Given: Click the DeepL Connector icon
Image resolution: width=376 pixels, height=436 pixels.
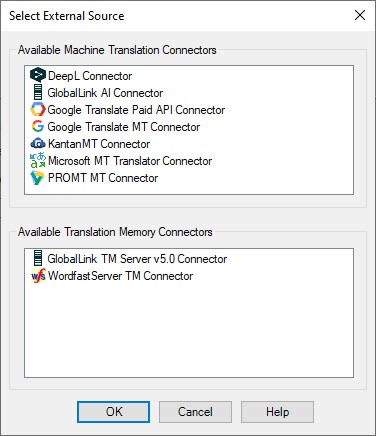Looking at the screenshot, I should pos(38,75).
